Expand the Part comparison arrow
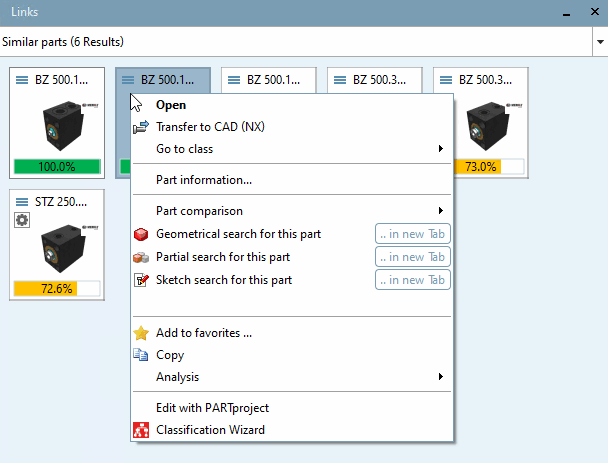 [x=440, y=211]
